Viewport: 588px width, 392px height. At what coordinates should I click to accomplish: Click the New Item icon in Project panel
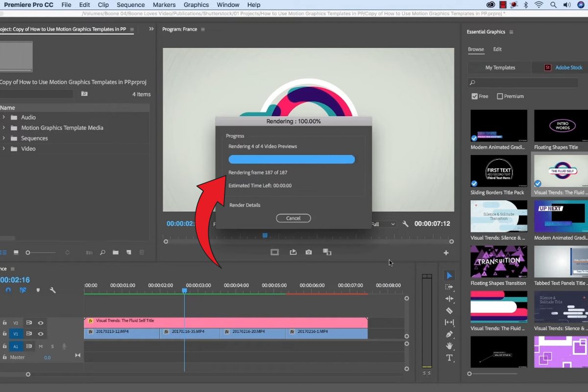(129, 252)
